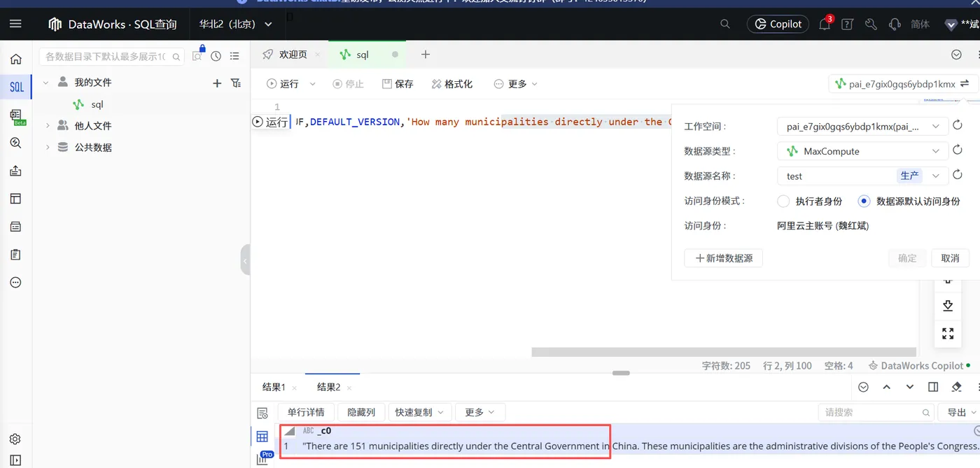980x468 pixels.
Task: Click the eraser clear-results icon
Action: 956,387
